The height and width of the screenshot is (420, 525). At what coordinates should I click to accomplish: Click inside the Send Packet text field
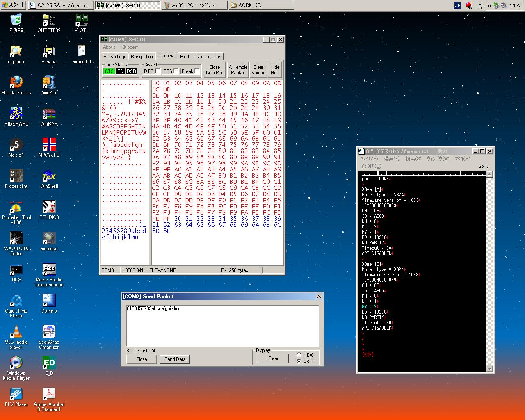click(222, 326)
